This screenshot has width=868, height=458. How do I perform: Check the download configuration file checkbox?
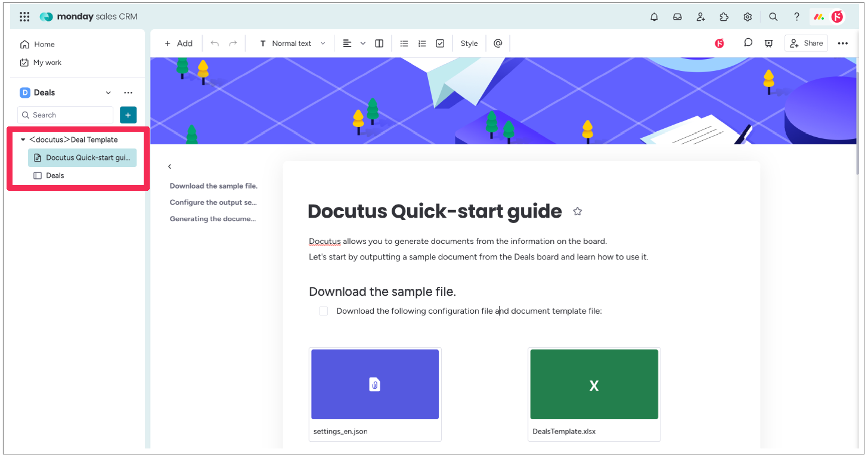324,311
